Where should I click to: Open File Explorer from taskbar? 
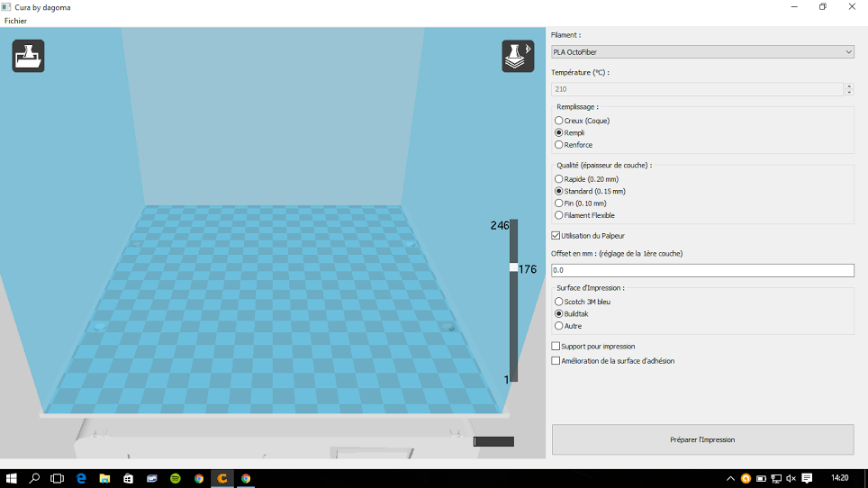(104, 479)
